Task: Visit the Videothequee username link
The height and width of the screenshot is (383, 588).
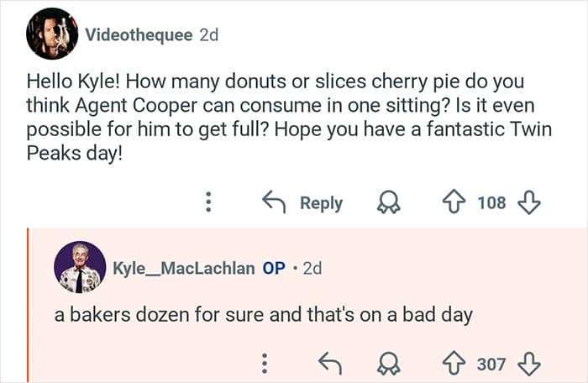Action: pyautogui.click(x=139, y=34)
